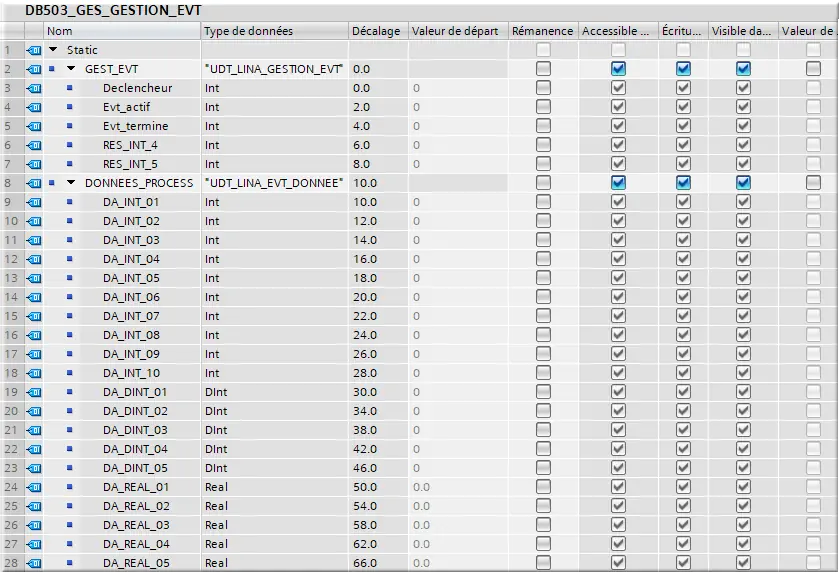The height and width of the screenshot is (572, 839).
Task: Click the tag icon on the DA_REAL_02 row
Action: point(34,506)
